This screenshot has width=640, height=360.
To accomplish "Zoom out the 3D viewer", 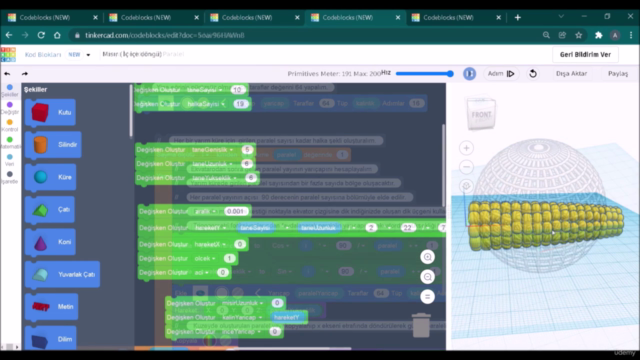I will tap(467, 167).
